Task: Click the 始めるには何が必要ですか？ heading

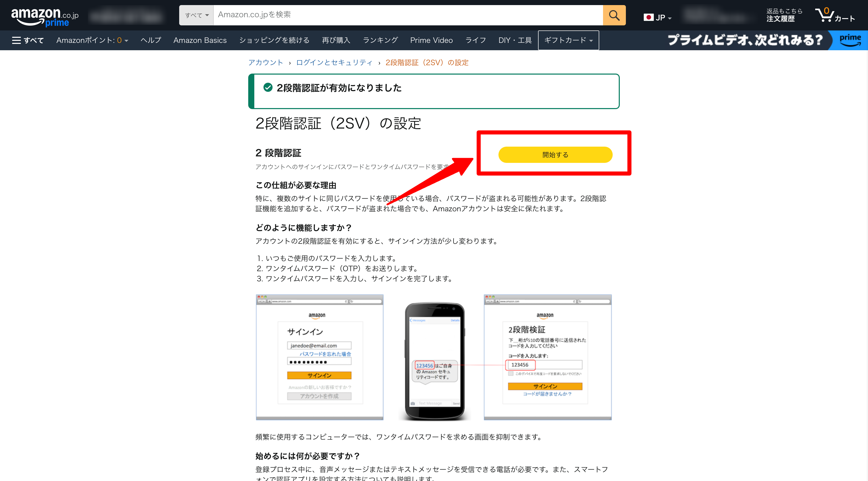Action: [x=308, y=456]
